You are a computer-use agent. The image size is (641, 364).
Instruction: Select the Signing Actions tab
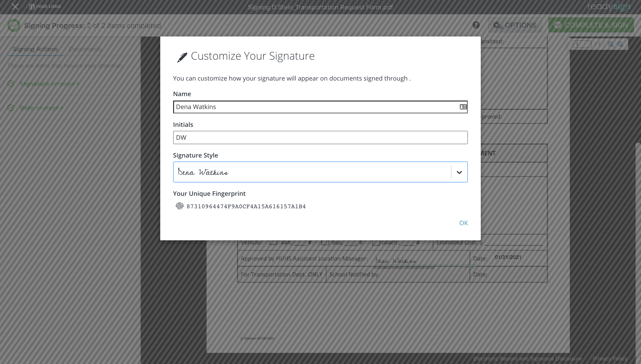pos(35,49)
